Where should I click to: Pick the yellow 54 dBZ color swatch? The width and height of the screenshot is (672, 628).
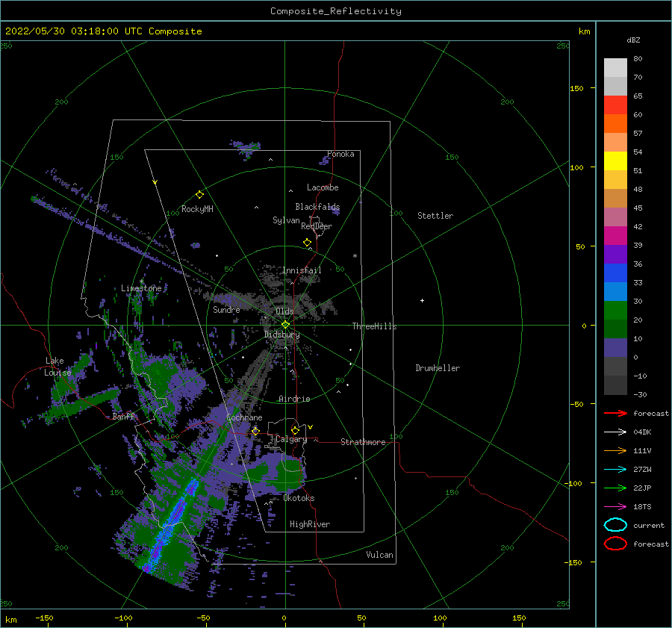click(615, 161)
